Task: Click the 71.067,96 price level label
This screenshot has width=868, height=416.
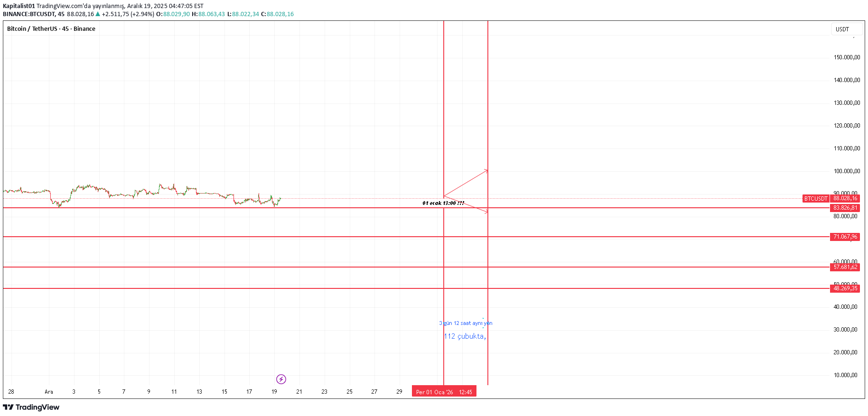Action: point(845,237)
